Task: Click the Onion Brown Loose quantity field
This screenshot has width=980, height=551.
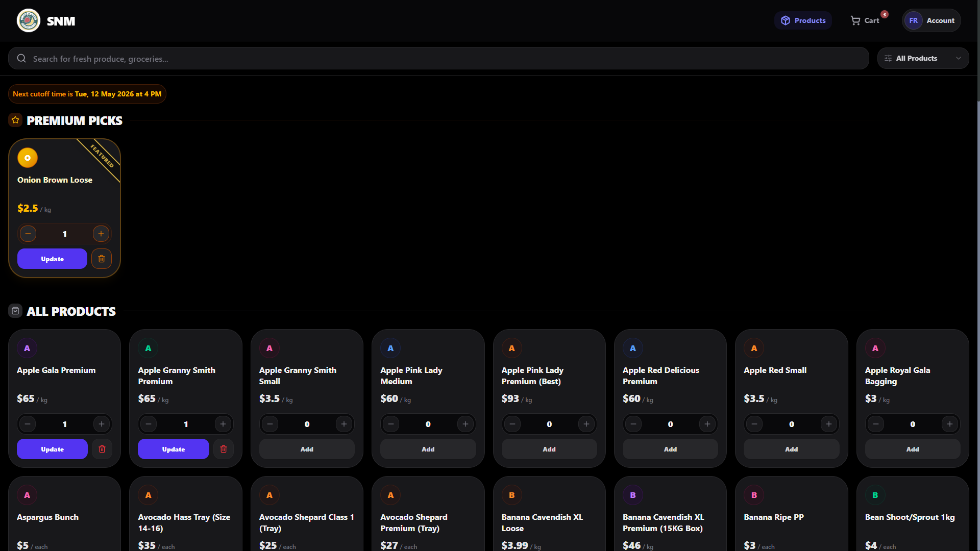Action: pos(65,234)
